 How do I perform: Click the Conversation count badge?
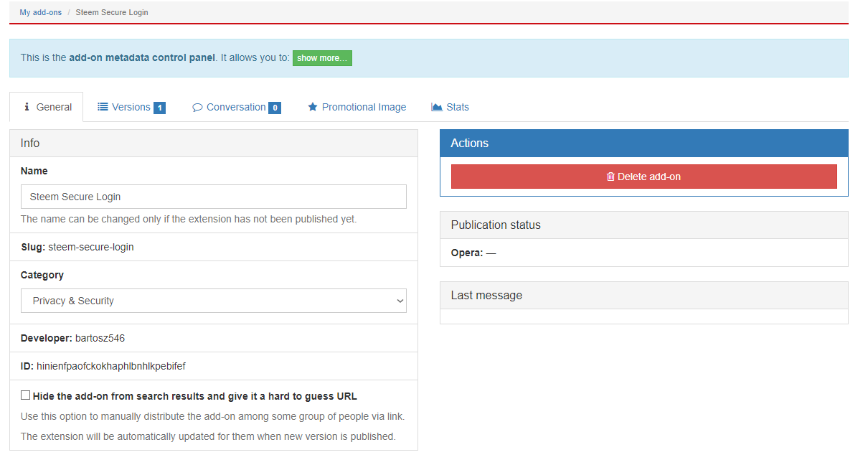(275, 108)
